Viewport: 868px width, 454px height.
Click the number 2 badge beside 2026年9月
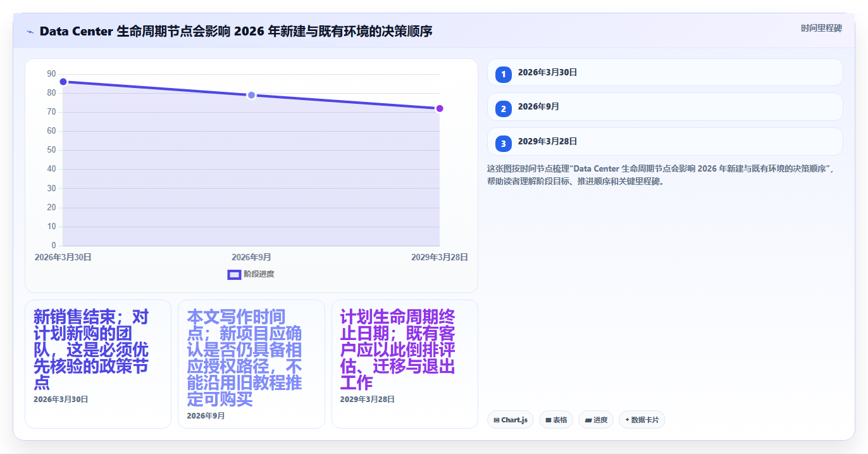point(504,109)
